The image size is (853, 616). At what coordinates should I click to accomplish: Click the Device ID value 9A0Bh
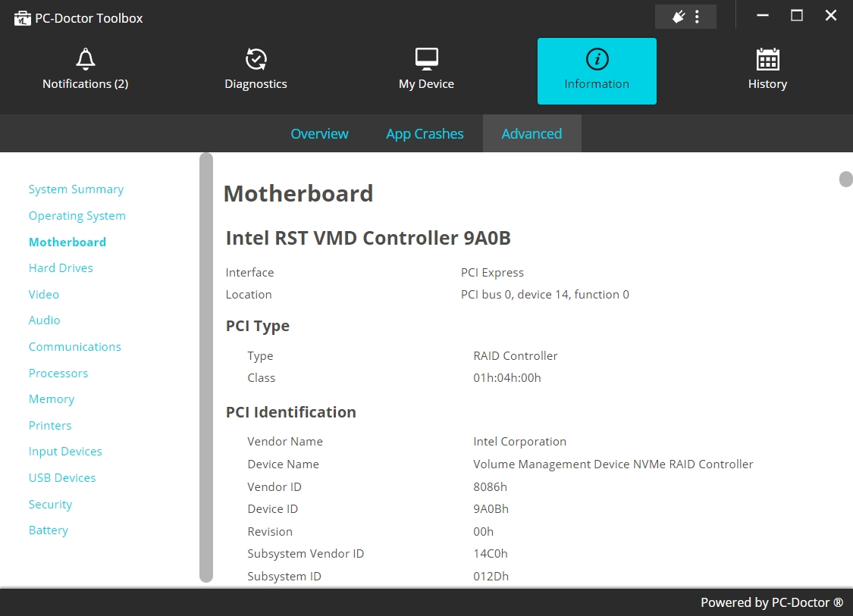[491, 509]
